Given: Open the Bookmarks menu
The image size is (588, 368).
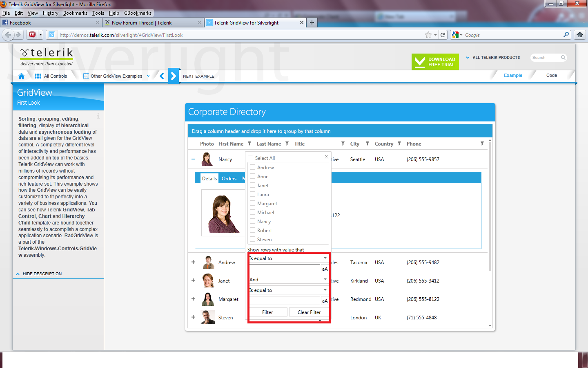Looking at the screenshot, I should pyautogui.click(x=75, y=13).
